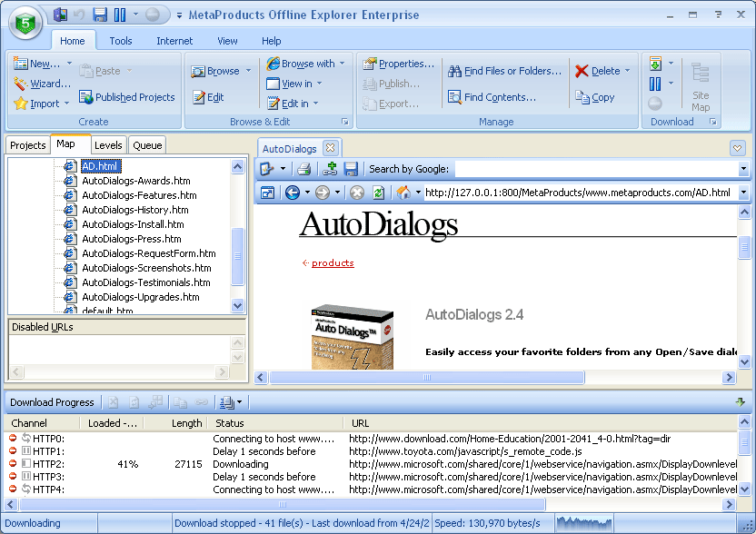Click the pause icon in quick access toolbar
Screen dimensions: 756x534
click(120, 15)
